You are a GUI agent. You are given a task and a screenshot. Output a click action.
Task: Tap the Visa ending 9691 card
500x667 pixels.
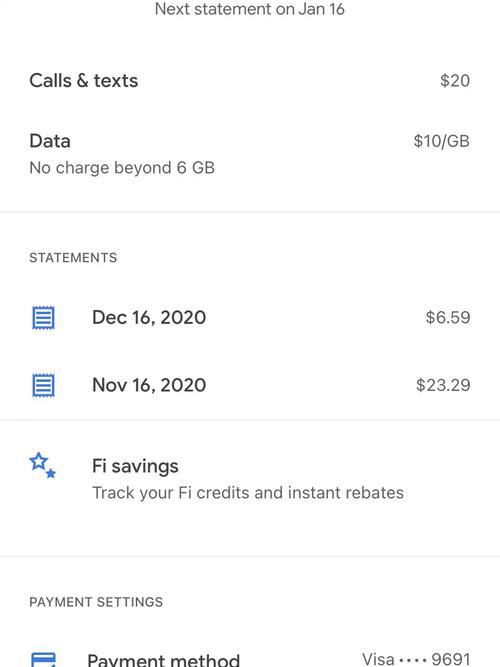416,659
